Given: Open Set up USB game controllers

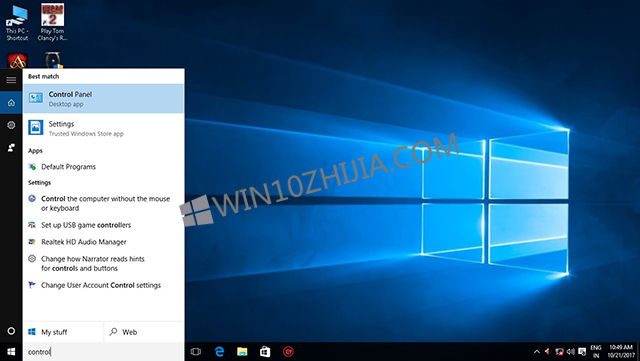Looking at the screenshot, I should click(x=104, y=225).
